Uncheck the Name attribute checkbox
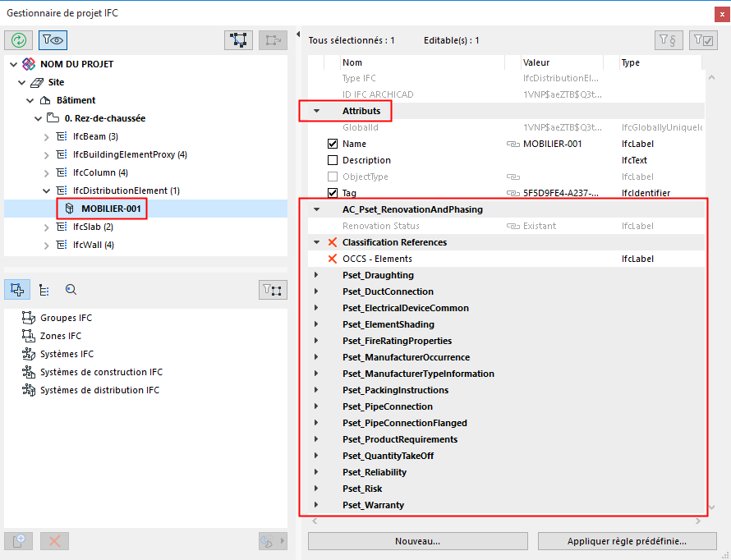Image resolution: width=731 pixels, height=560 pixels. pos(333,144)
